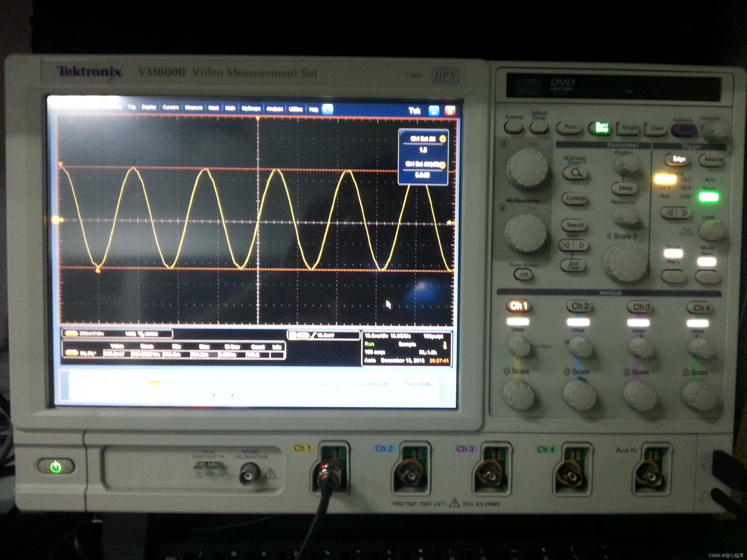The width and height of the screenshot is (747, 560).
Task: Click the yellow Ch1 badge beside 200mV/div
Action: (x=71, y=334)
